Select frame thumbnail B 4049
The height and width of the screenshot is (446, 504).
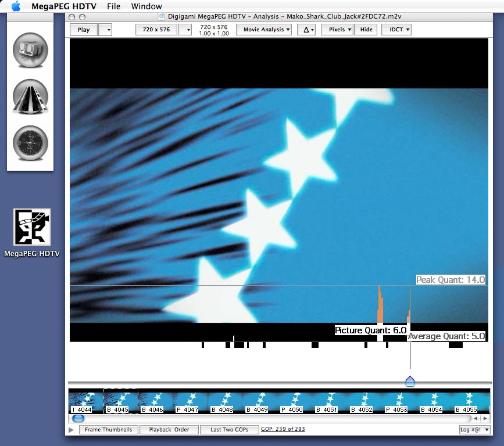coord(260,401)
